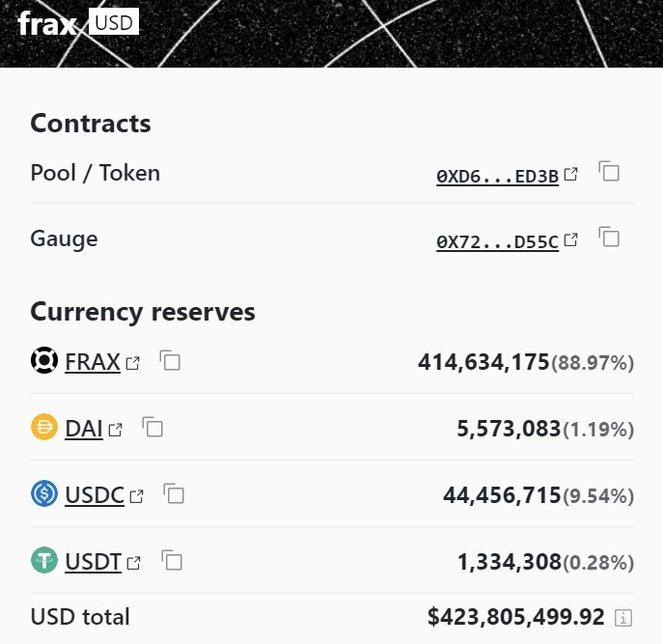This screenshot has width=663, height=644.
Task: Click the FRAX token logo
Action: (44, 361)
